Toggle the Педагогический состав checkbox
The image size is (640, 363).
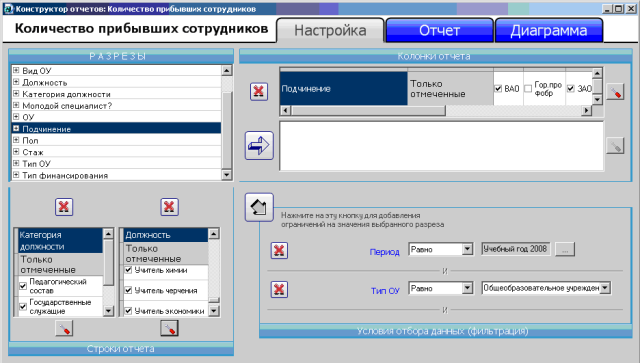click(23, 286)
